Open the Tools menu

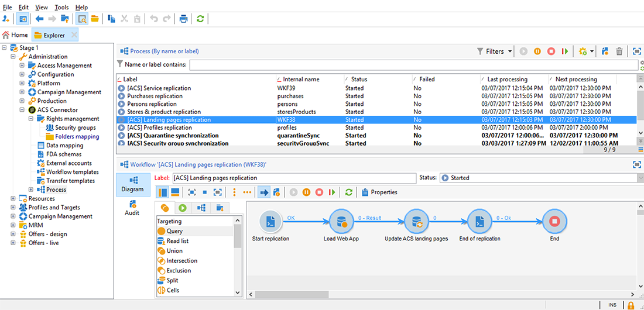tap(61, 7)
